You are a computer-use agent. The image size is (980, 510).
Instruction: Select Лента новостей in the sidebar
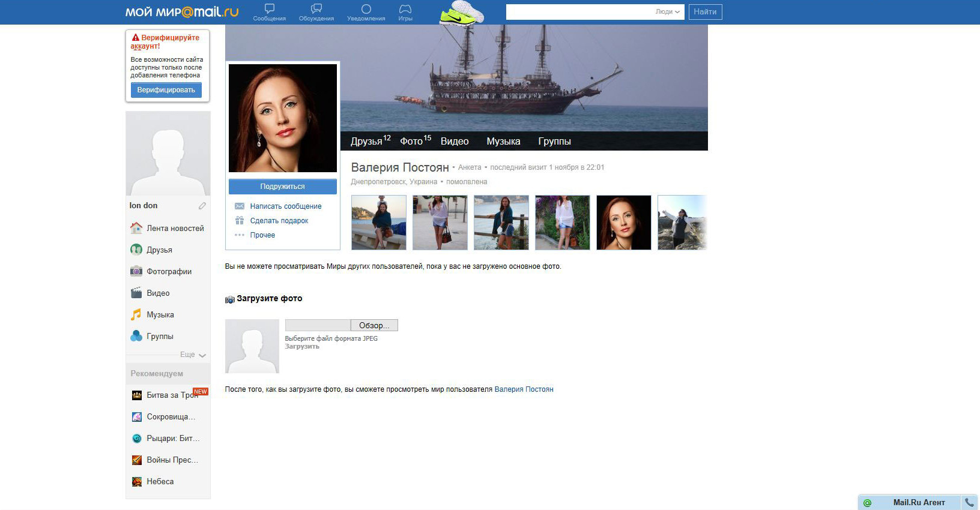(x=175, y=228)
